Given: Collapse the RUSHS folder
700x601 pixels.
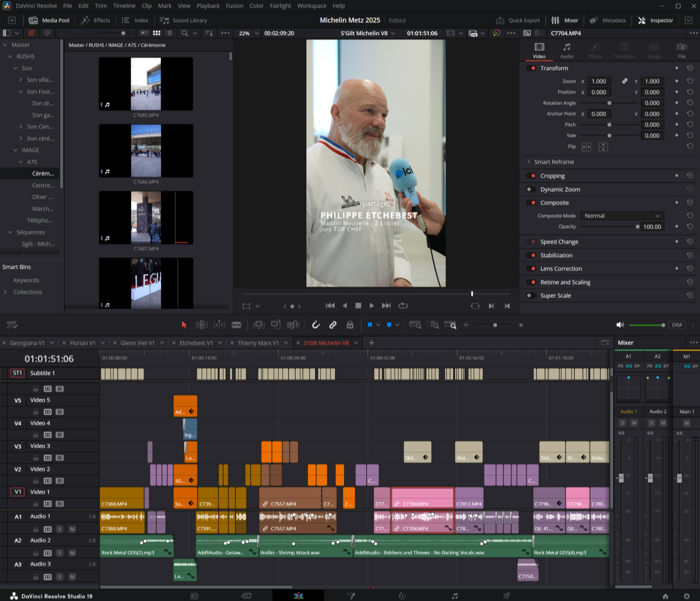Looking at the screenshot, I should click(x=10, y=57).
